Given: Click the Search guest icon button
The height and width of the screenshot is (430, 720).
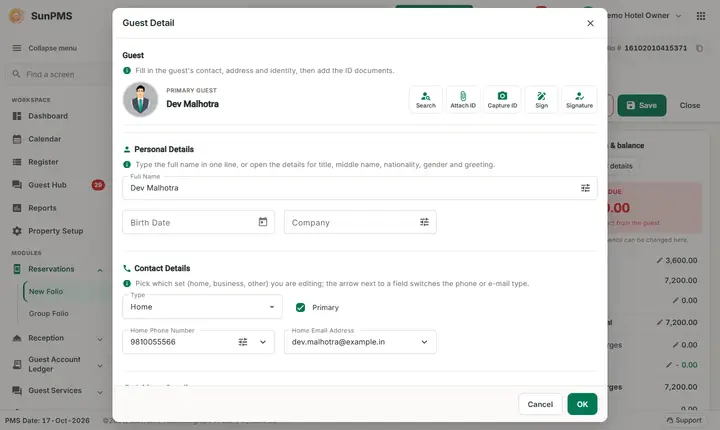Looking at the screenshot, I should click(x=426, y=99).
